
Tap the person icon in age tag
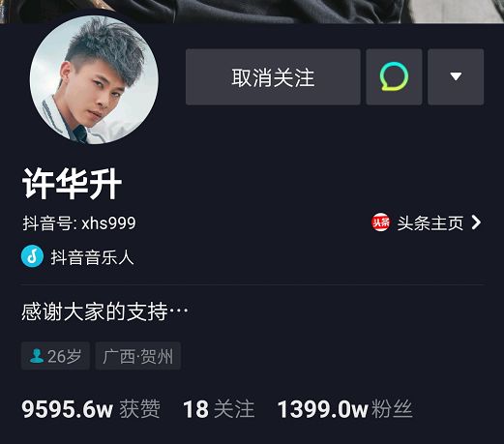[37, 356]
